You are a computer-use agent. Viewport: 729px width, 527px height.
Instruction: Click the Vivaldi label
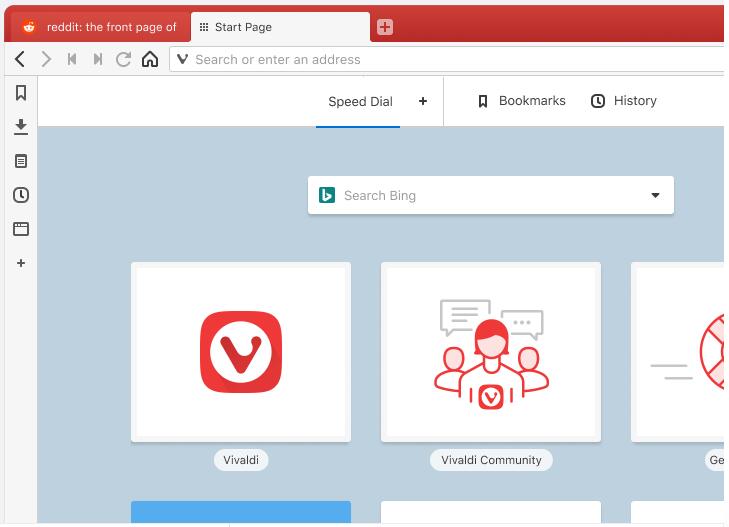(241, 460)
